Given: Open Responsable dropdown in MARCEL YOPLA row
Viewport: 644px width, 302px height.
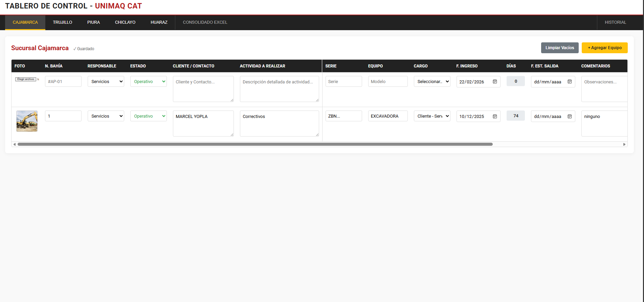Looking at the screenshot, I should tap(106, 116).
